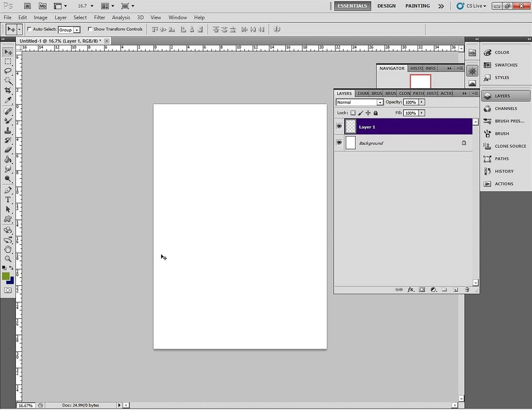Create new adjustment layer icon
Image resolution: width=532 pixels, height=410 pixels.
pyautogui.click(x=433, y=290)
